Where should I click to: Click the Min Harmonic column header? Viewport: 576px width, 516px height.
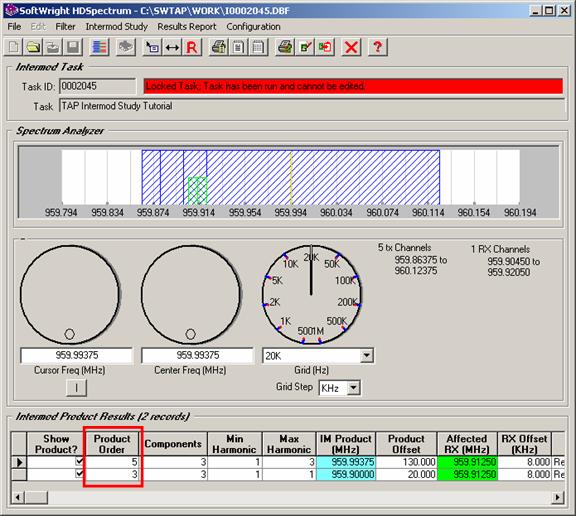234,444
